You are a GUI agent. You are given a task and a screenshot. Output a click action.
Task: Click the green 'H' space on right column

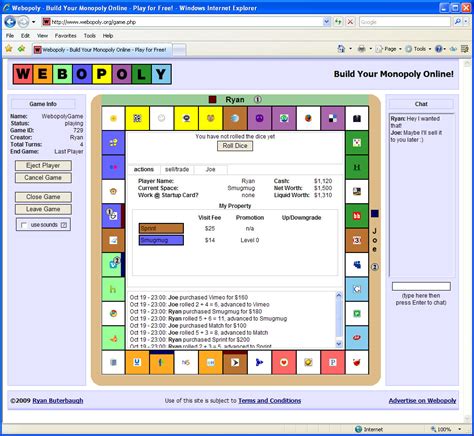click(357, 167)
